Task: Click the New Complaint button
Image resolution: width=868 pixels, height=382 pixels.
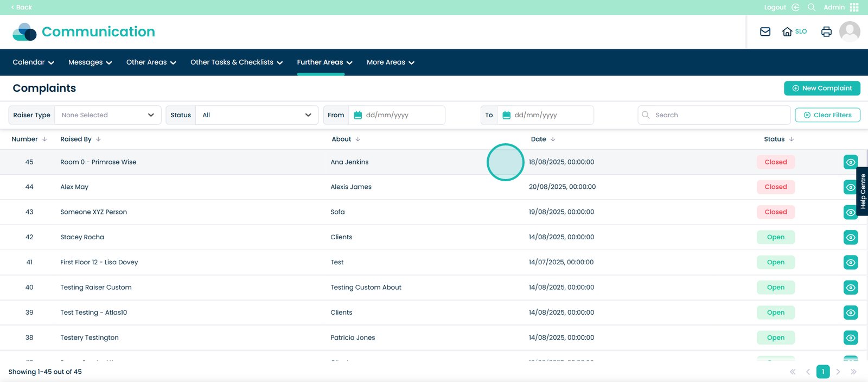Action: 822,88
